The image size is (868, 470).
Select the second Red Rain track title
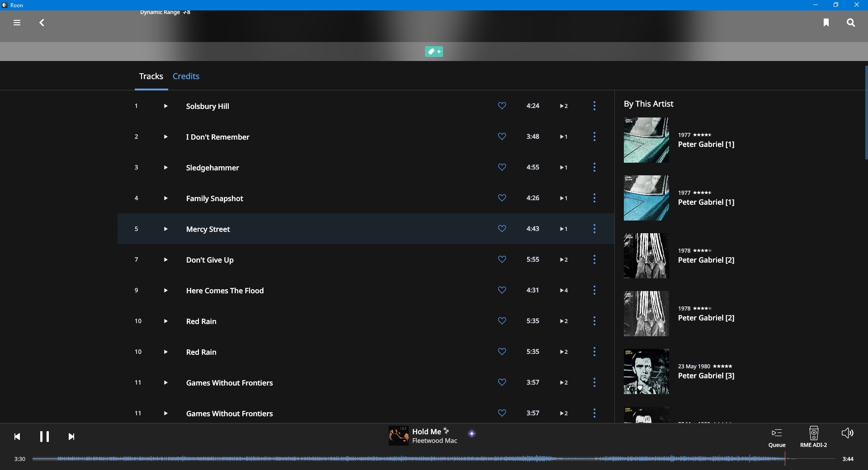201,352
